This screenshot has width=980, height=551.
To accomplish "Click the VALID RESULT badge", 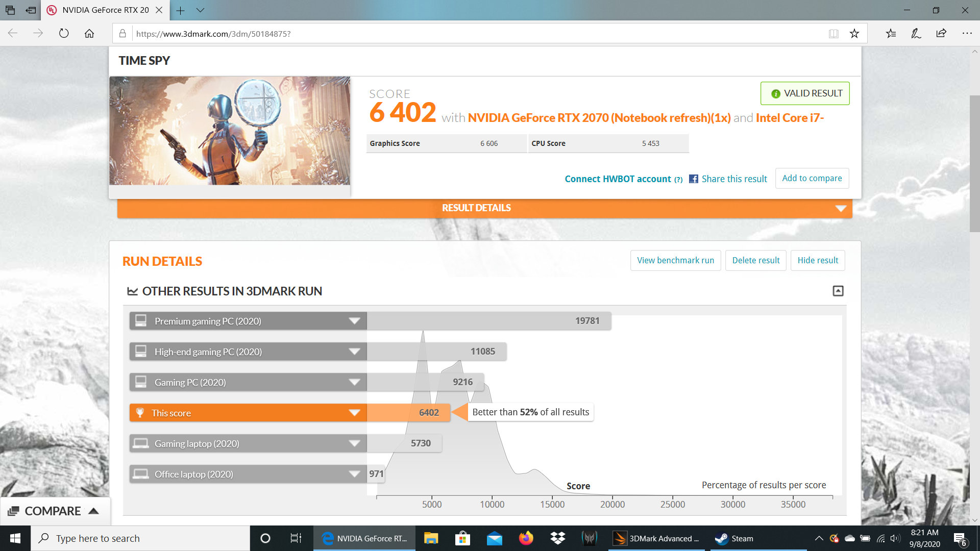I will (x=805, y=93).
